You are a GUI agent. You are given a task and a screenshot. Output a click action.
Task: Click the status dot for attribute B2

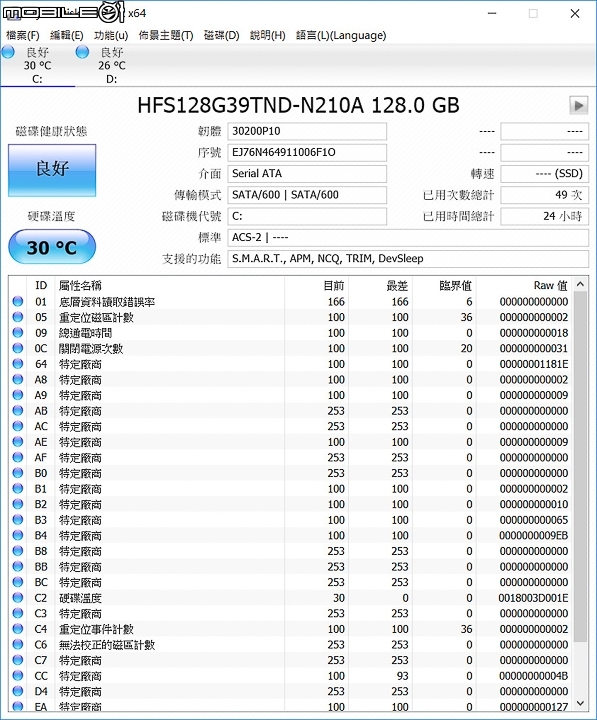pos(18,504)
